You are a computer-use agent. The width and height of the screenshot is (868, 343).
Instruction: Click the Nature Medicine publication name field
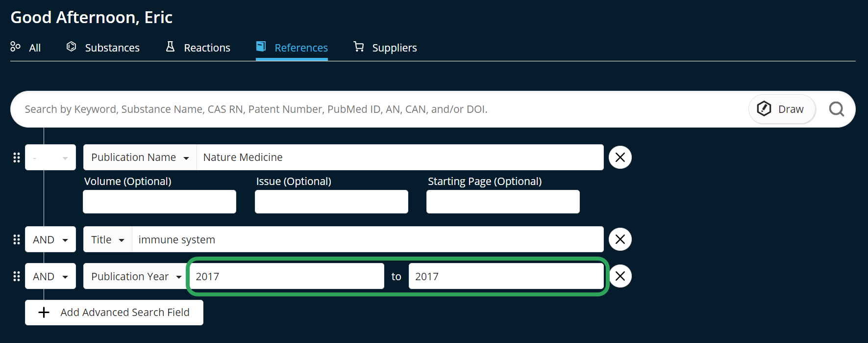(400, 158)
